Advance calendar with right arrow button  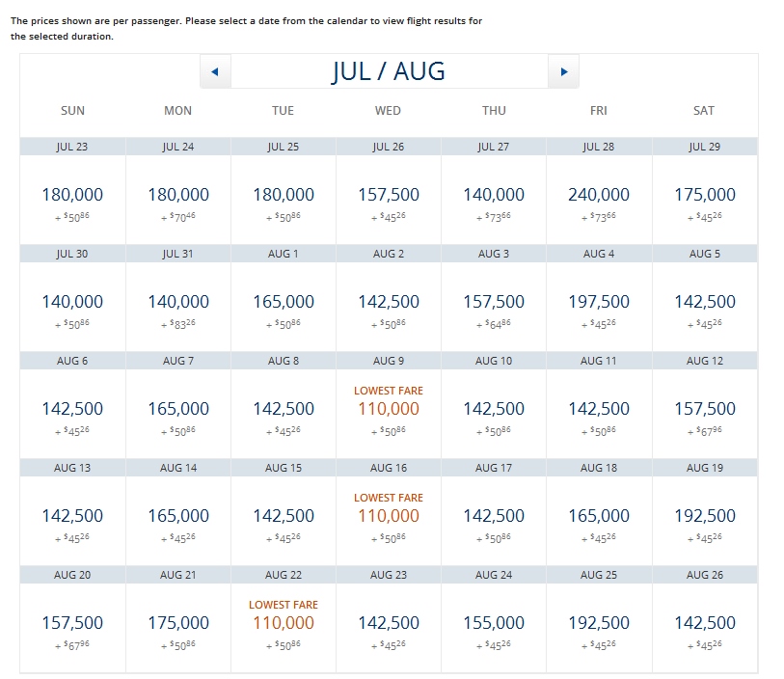[x=563, y=71]
